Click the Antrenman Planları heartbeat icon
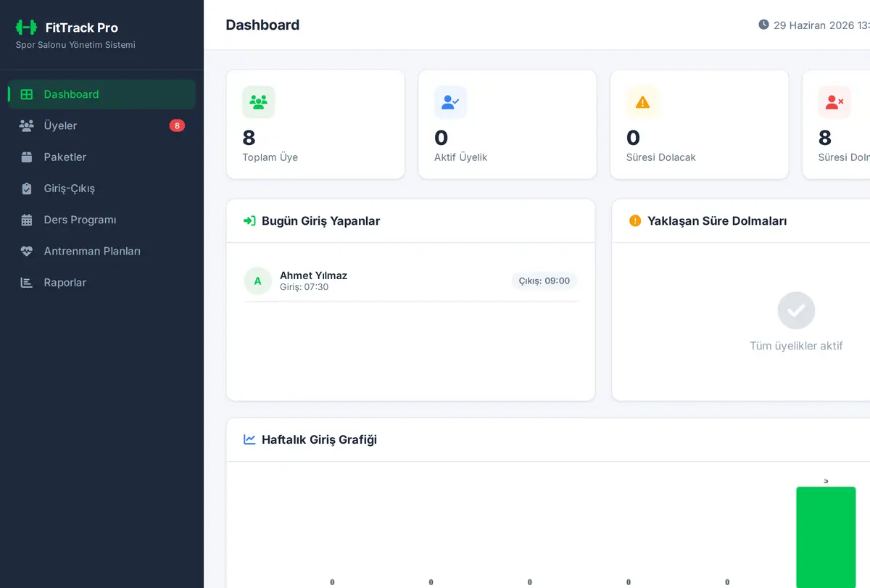This screenshot has width=870, height=588. click(27, 251)
